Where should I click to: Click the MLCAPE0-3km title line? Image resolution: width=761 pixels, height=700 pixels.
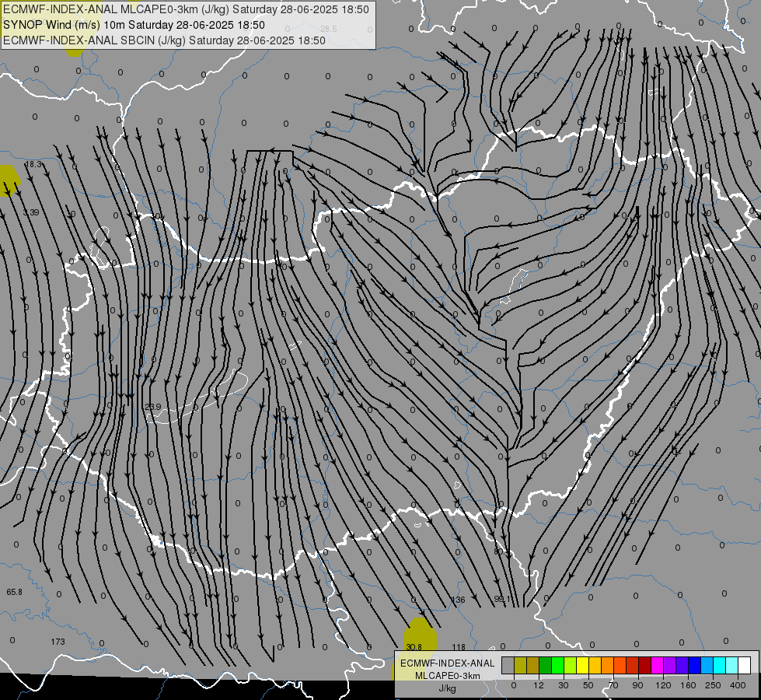[x=186, y=9]
